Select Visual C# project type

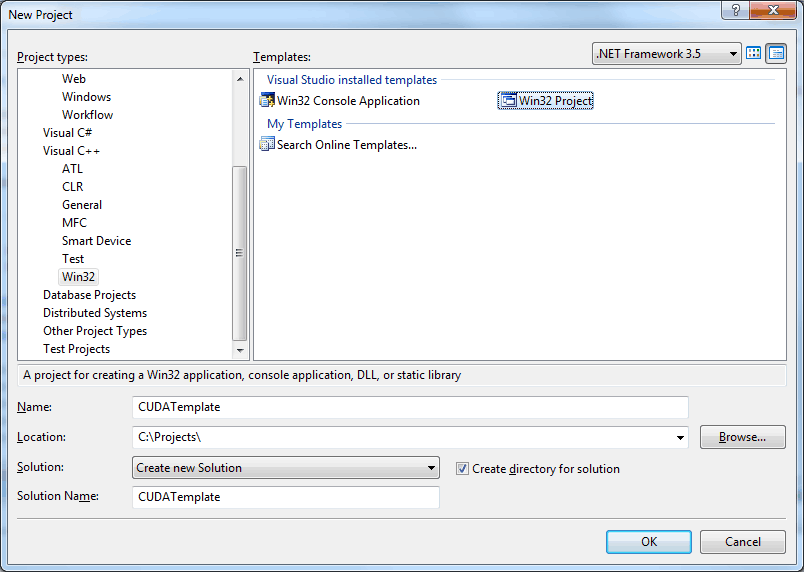[x=67, y=133]
